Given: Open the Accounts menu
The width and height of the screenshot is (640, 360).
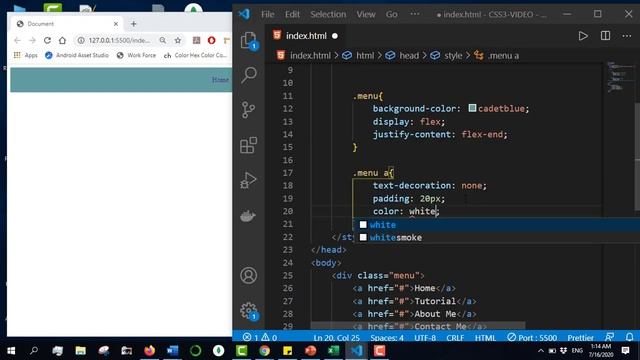Looking at the screenshot, I should click(x=249, y=276).
